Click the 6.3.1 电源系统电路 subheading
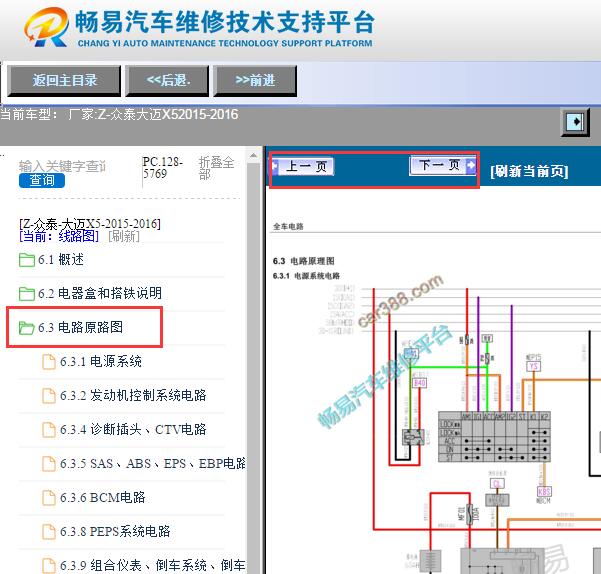This screenshot has height=574, width=601. coord(306,276)
